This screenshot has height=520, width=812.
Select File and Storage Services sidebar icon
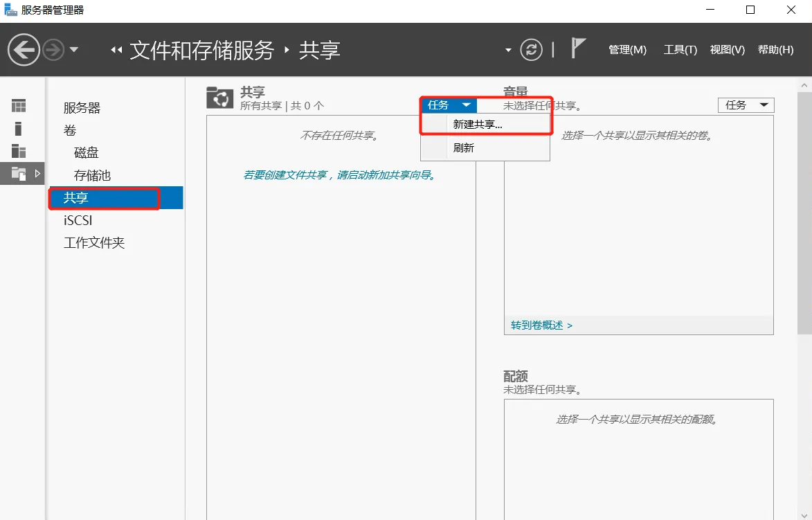point(19,174)
